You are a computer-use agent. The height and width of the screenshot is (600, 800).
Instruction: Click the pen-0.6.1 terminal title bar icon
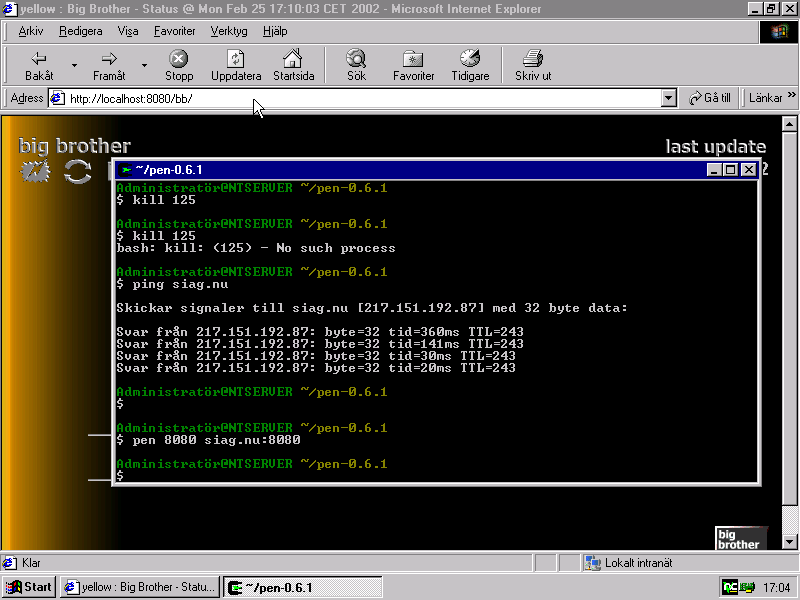[125, 170]
